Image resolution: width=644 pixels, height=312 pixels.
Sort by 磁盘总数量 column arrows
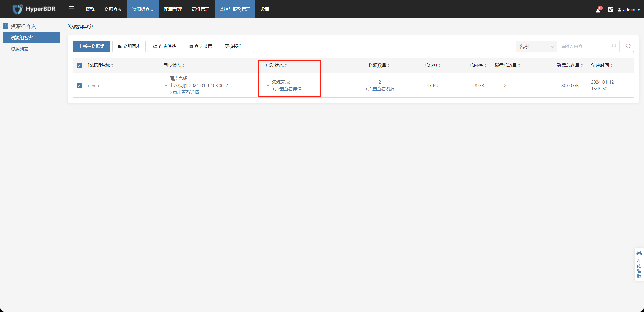[x=519, y=65]
